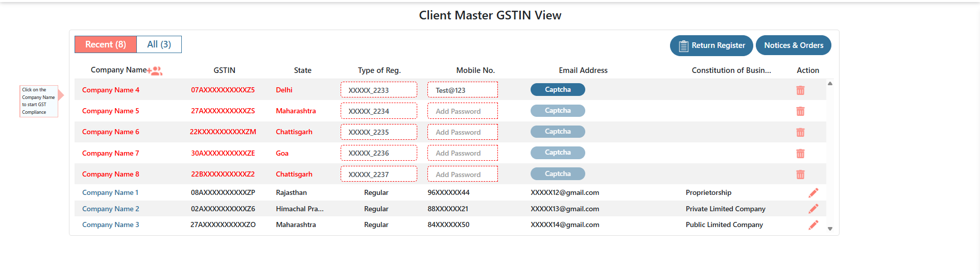The height and width of the screenshot is (274, 980).
Task: Click the Notices & Orders button
Action: (x=793, y=45)
